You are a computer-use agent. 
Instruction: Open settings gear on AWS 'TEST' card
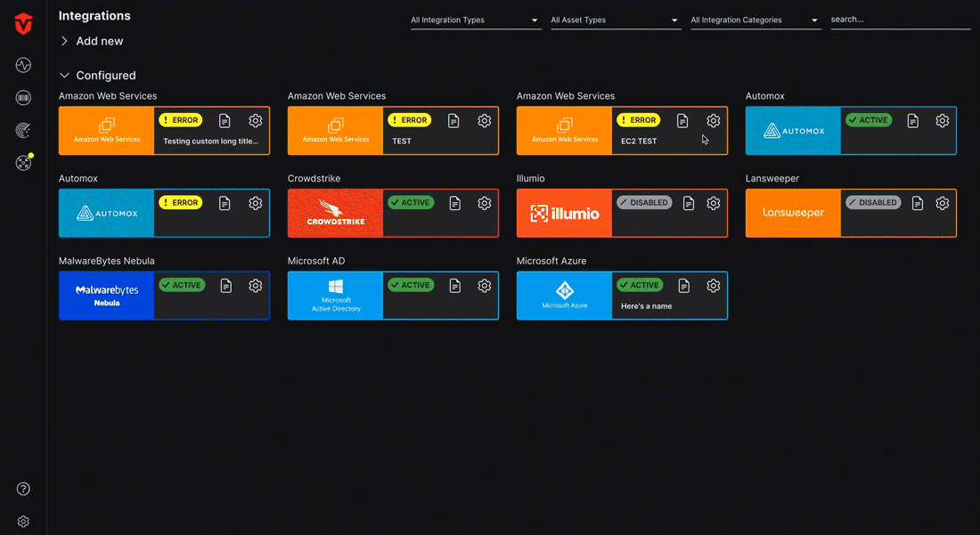coord(485,120)
